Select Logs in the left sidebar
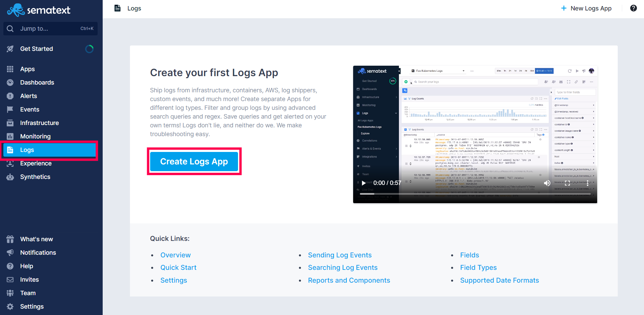This screenshot has height=315, width=644. point(49,150)
